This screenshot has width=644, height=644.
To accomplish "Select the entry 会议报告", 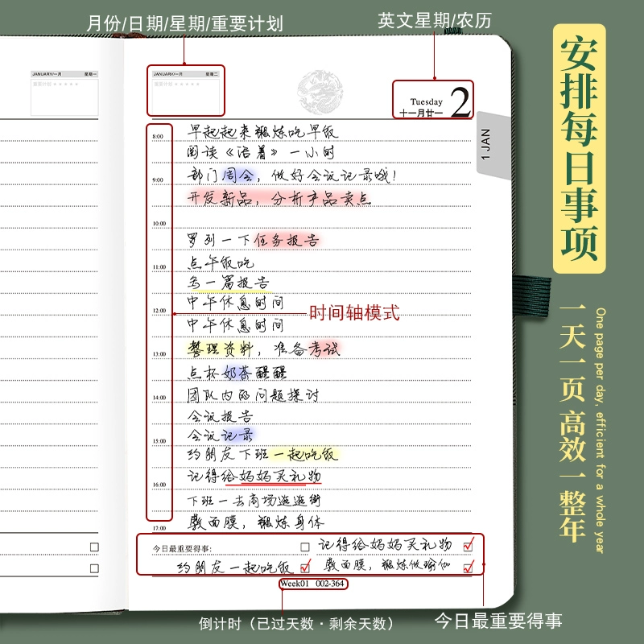I will coord(220,416).
